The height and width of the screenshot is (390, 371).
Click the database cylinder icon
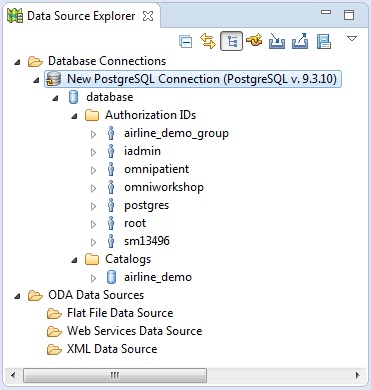(73, 97)
